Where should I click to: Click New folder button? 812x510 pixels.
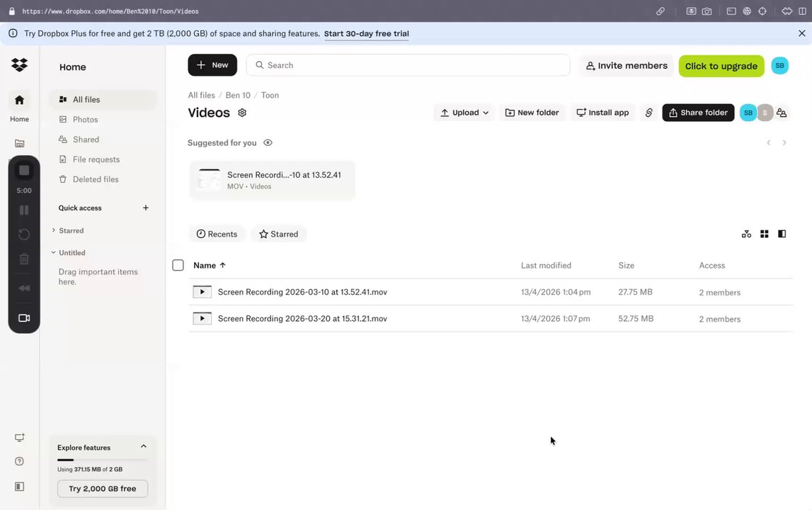click(532, 113)
